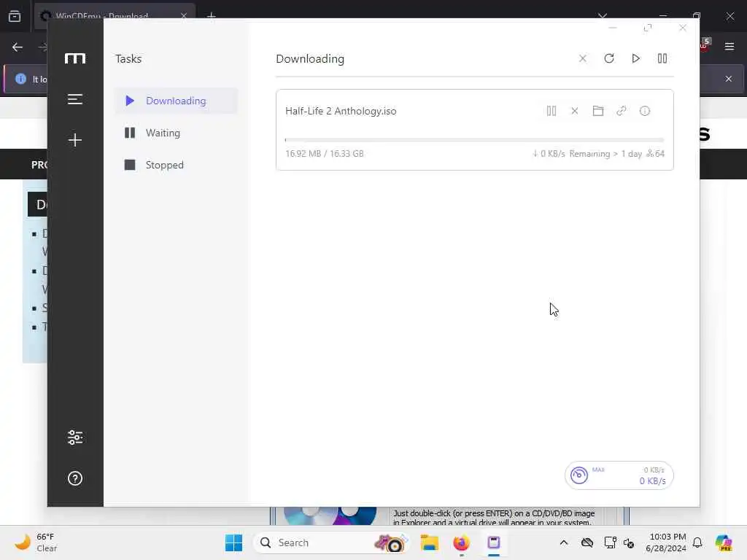The width and height of the screenshot is (747, 560).
Task: Resume all tasks with header play icon
Action: pyautogui.click(x=635, y=58)
